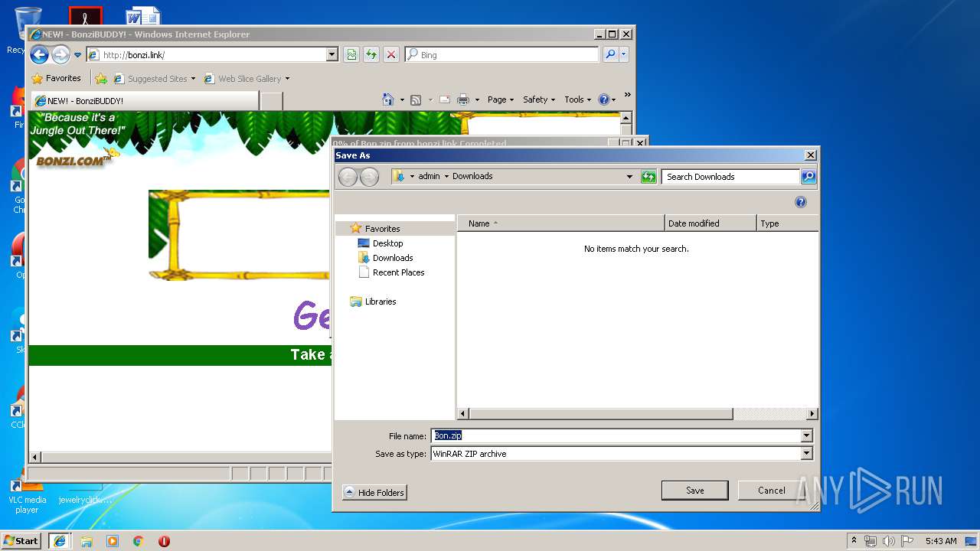Expand the Bing search provider dropdown
This screenshot has width=980, height=551.
624,54
